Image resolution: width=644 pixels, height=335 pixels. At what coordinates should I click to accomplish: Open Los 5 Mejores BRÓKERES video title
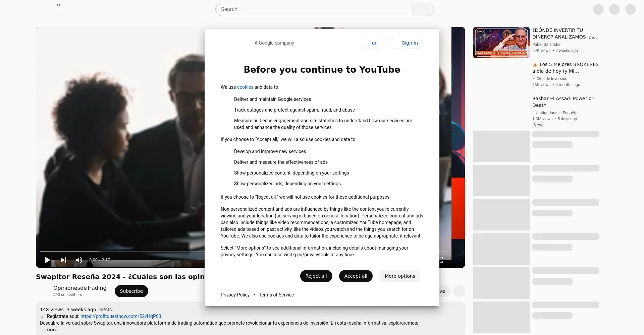566,68
